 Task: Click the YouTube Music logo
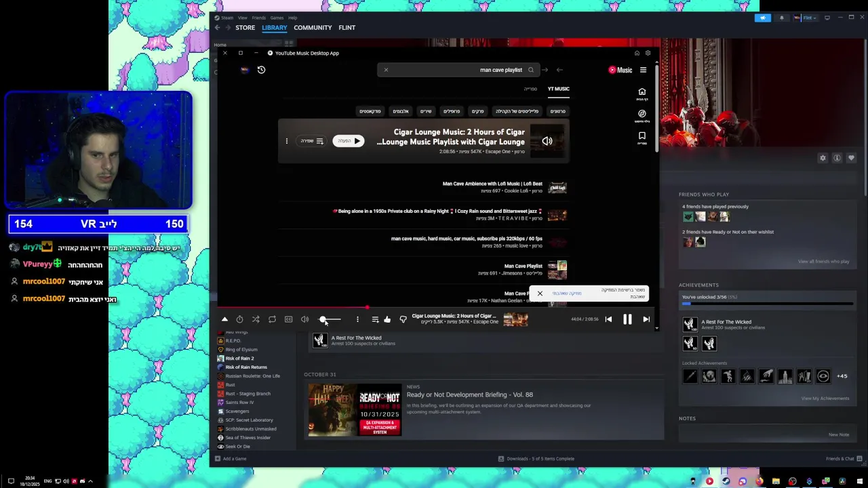click(620, 70)
